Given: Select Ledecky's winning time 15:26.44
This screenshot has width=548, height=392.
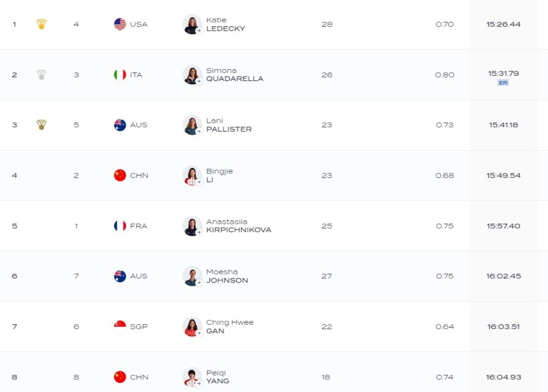Looking at the screenshot, I should [x=503, y=25].
